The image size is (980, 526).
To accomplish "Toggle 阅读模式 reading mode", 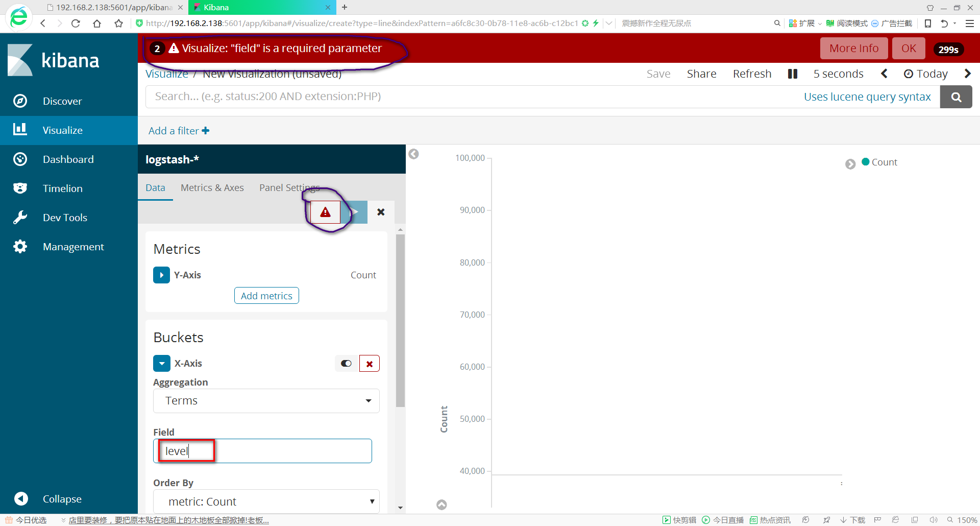I will coord(847,23).
